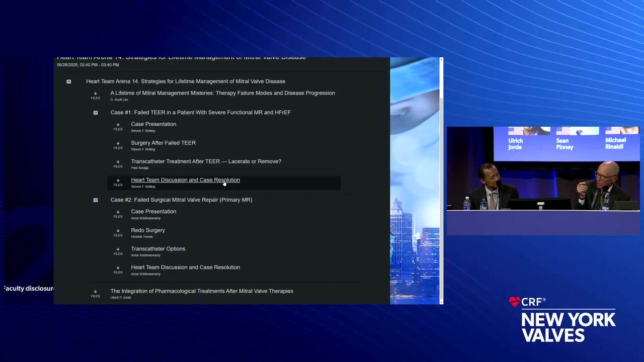
Task: Download files for Case #2 Heart Team Discussion
Action: 118,270
